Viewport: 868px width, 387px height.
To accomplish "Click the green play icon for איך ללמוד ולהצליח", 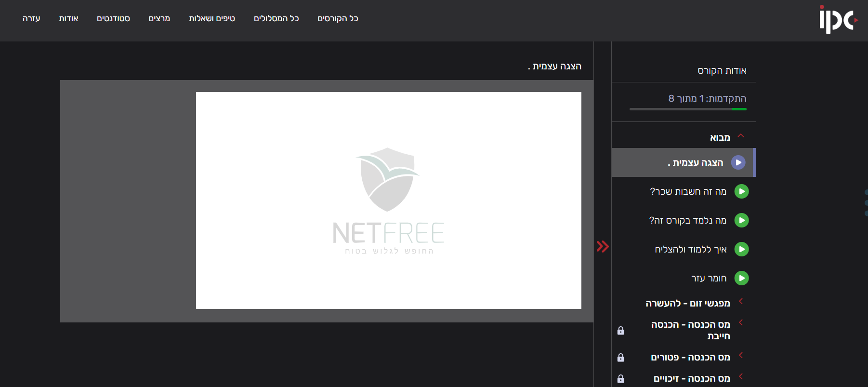I will (x=742, y=249).
